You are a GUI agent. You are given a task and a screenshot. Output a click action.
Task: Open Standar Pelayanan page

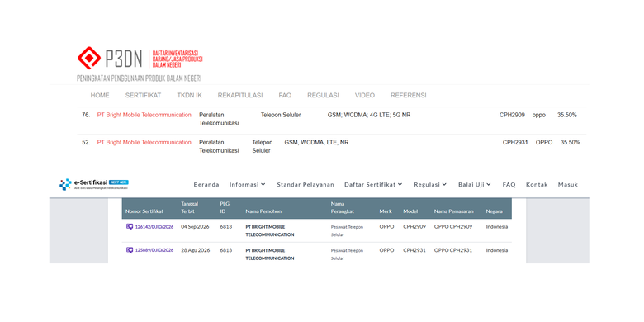coord(305,184)
